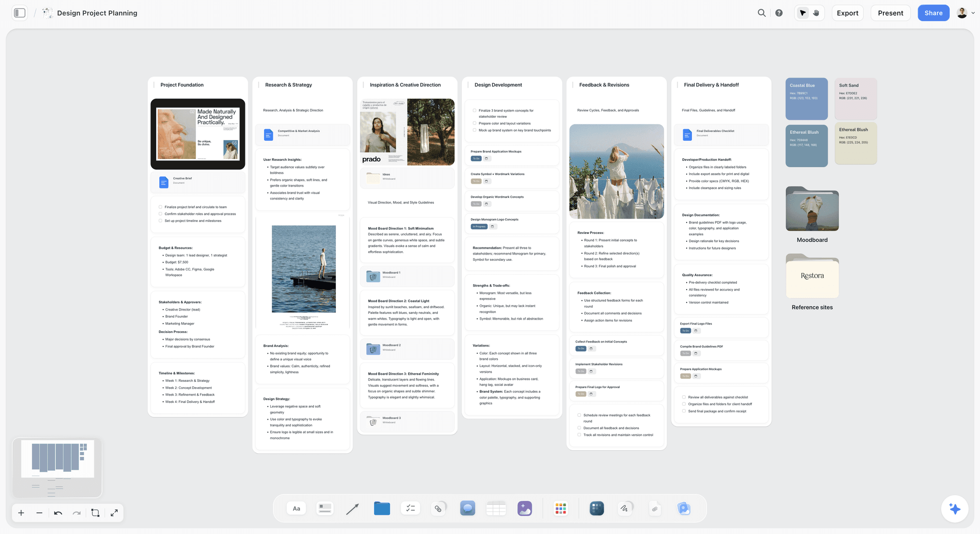
Task: Open user account dropdown arrow
Action: [x=973, y=13]
